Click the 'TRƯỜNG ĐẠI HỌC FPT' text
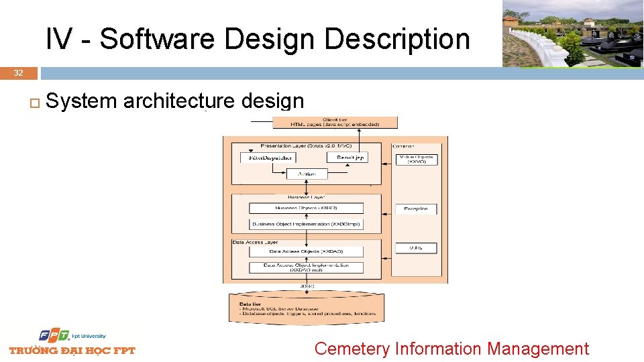Viewport: 644px width, 362px height. 72,351
